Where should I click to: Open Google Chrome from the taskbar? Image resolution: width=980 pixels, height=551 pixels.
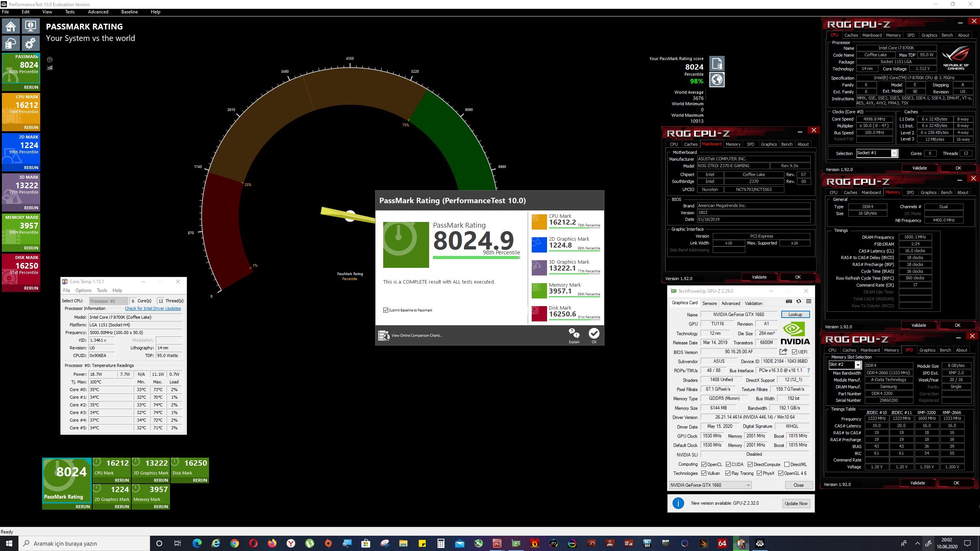234,543
